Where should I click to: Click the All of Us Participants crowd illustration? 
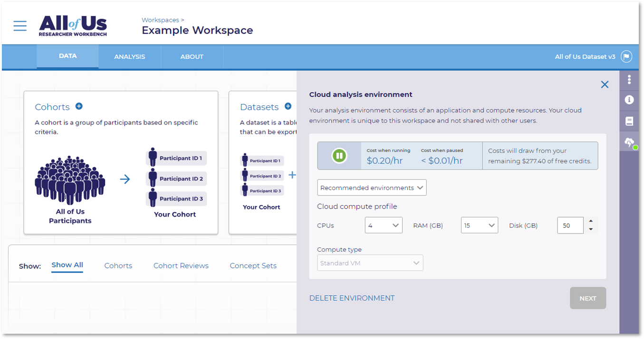click(x=70, y=180)
